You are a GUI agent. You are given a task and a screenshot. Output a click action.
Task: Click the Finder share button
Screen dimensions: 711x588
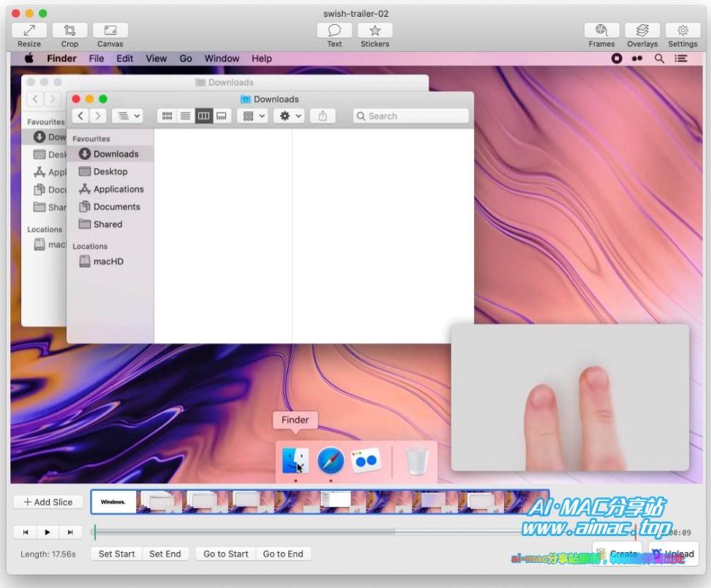(323, 116)
